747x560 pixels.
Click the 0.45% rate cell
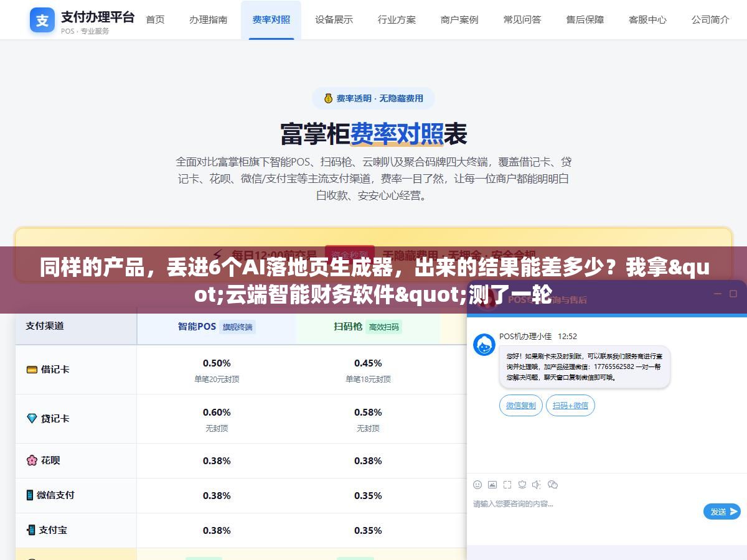coord(368,363)
